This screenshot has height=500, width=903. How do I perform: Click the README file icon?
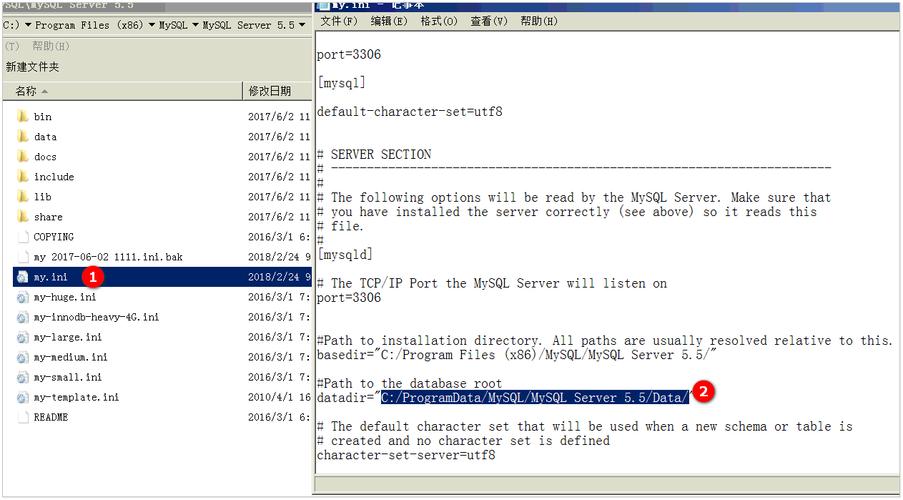[x=23, y=417]
